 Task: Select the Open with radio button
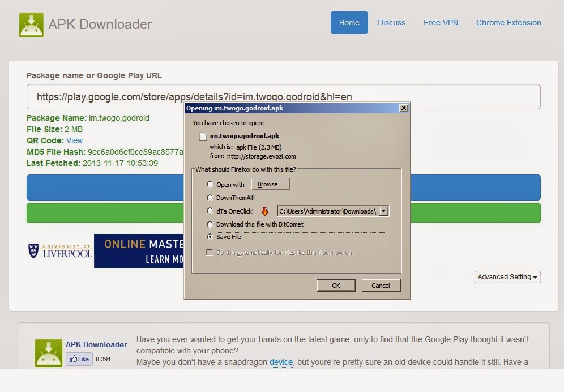coord(210,184)
